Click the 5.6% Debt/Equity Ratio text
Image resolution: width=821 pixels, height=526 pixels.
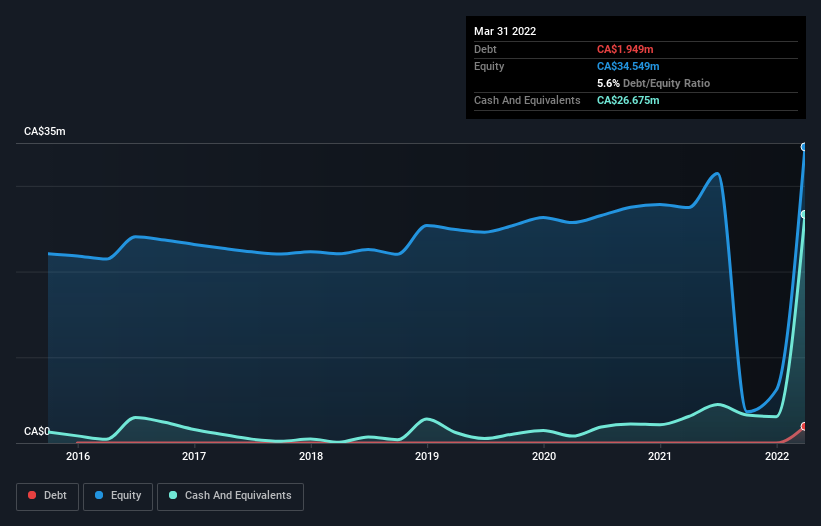[x=653, y=83]
